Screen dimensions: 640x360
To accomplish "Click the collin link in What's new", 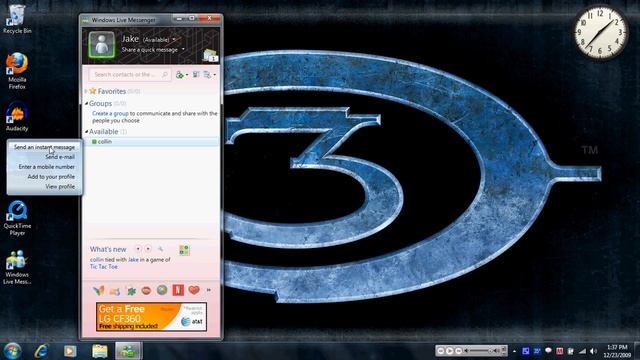I will (97, 260).
